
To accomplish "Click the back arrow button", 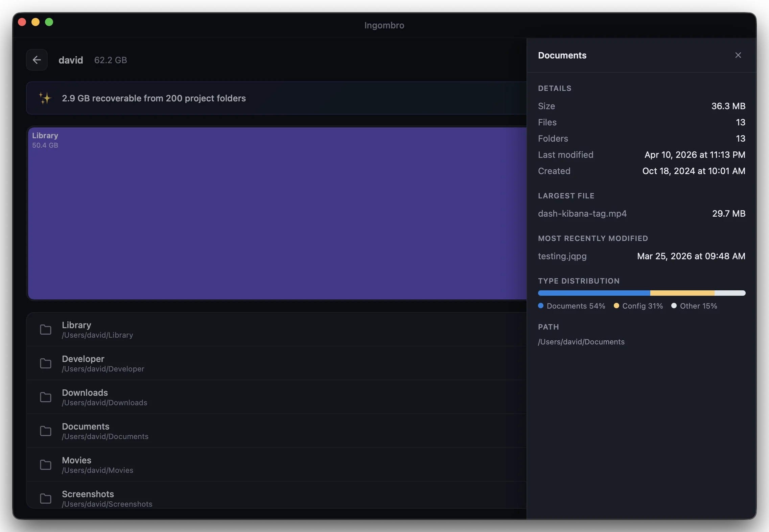I will tap(37, 60).
